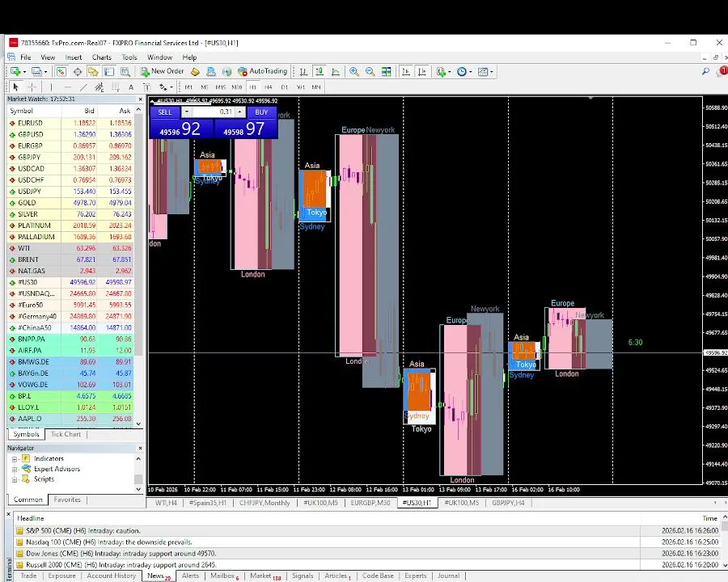The image size is (728, 582).
Task: Select the Cursor arrow tool
Action: (16, 86)
